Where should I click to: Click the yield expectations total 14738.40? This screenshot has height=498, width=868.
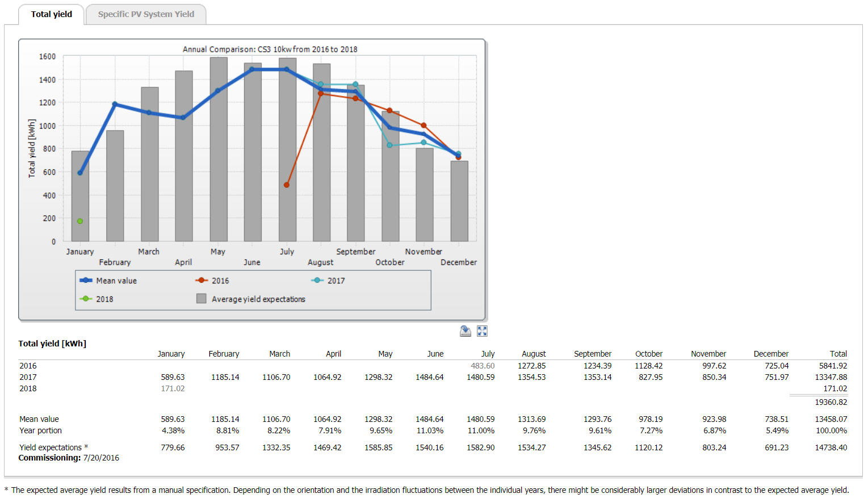pyautogui.click(x=831, y=447)
